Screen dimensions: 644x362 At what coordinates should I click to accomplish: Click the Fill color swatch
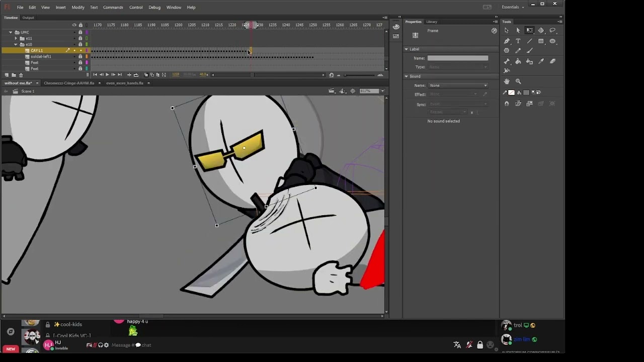coord(526,93)
